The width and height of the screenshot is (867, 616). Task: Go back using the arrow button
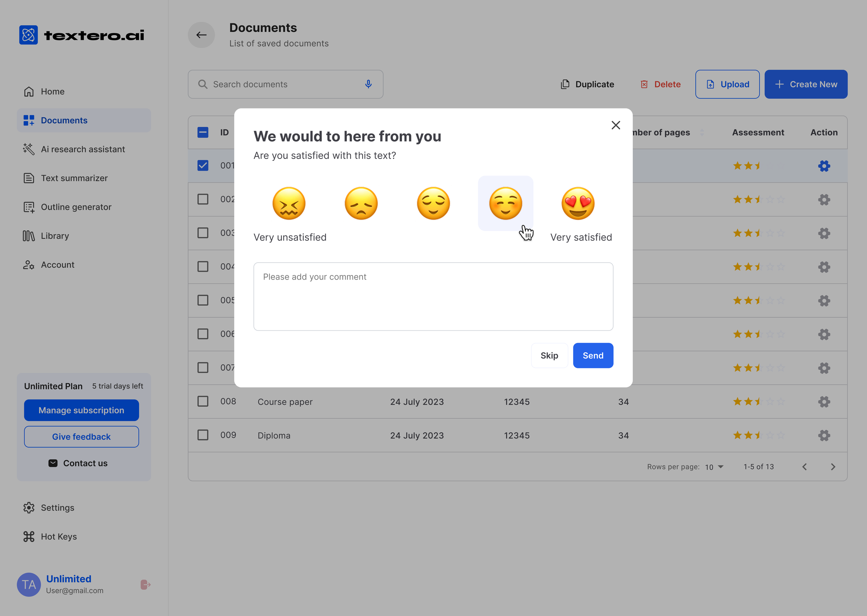(x=201, y=35)
